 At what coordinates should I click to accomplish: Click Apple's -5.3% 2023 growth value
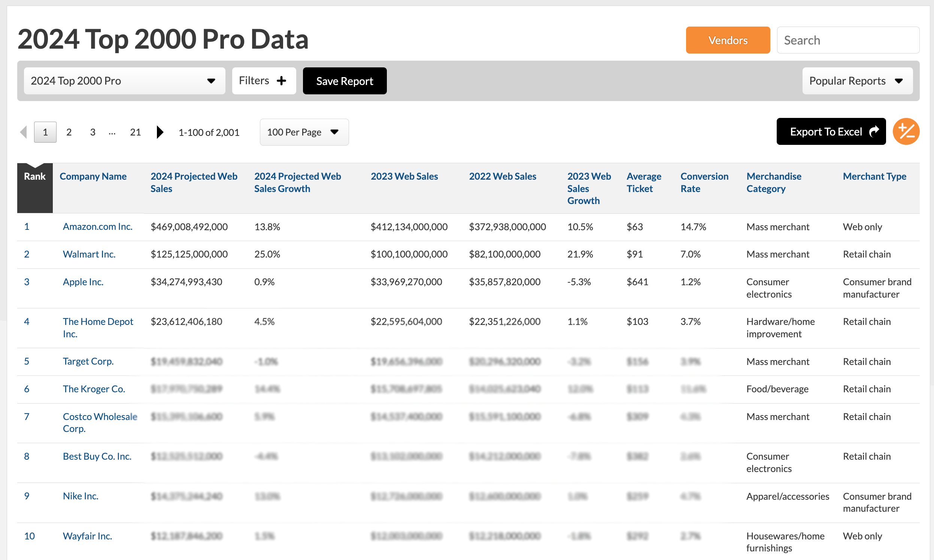click(579, 281)
